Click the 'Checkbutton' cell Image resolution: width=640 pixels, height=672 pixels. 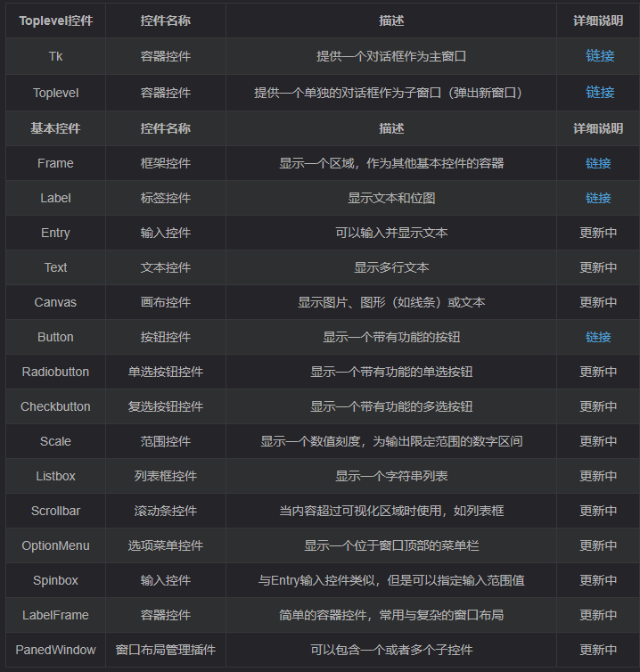pyautogui.click(x=56, y=406)
